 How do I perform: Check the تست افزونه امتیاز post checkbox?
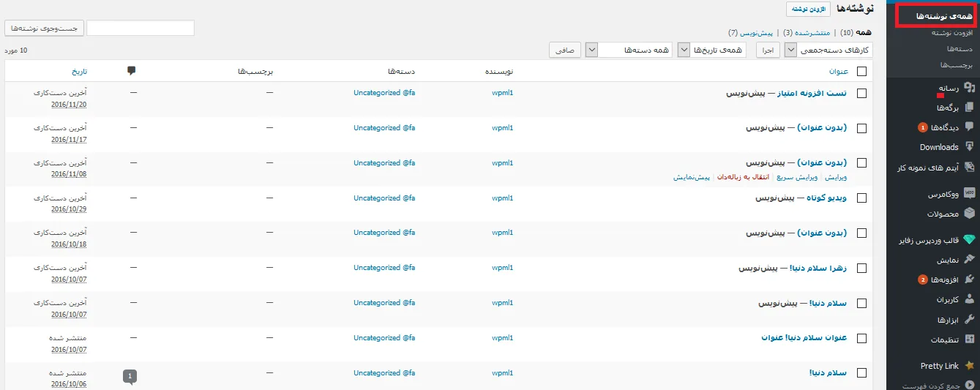pos(861,93)
